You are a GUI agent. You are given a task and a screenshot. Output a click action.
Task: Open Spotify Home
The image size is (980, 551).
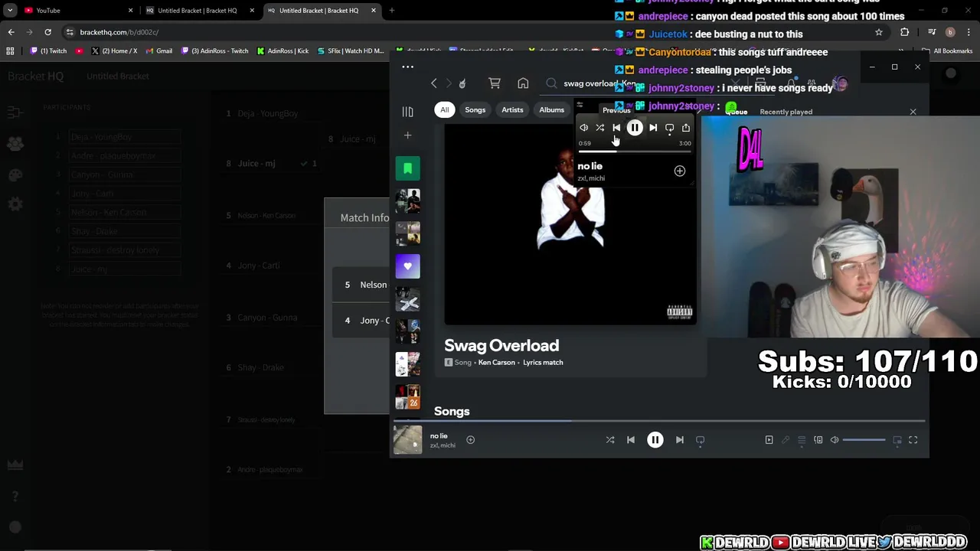click(x=523, y=83)
